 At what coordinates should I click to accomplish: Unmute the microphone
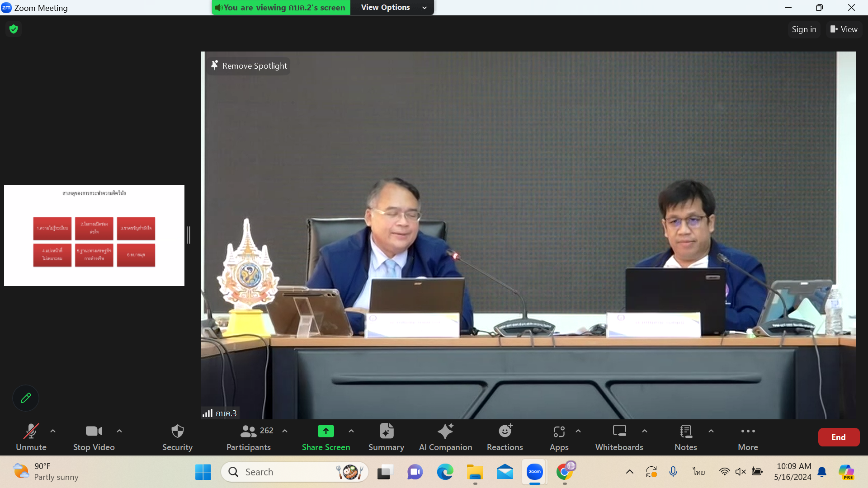click(x=31, y=432)
